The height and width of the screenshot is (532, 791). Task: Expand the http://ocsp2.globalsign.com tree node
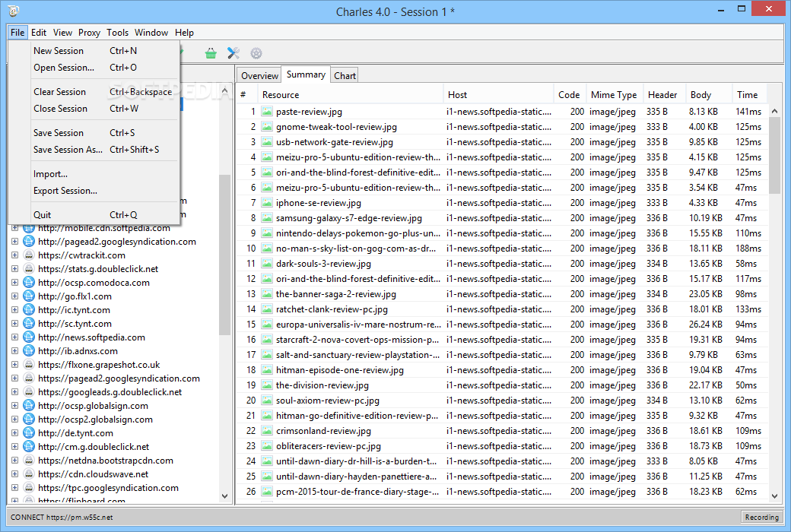coord(15,419)
